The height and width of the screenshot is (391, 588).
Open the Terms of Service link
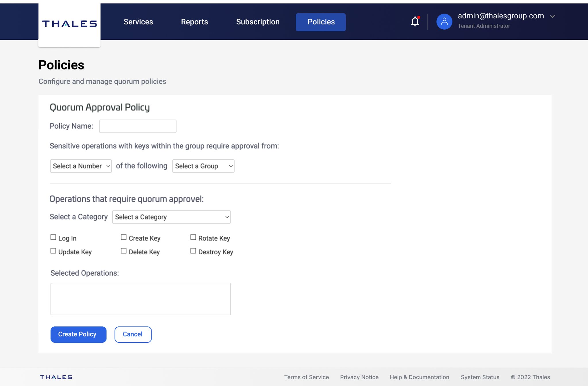pos(307,377)
